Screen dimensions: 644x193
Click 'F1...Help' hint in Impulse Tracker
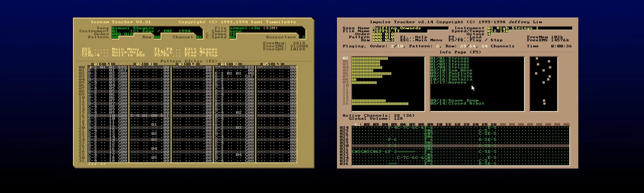[x=413, y=37]
